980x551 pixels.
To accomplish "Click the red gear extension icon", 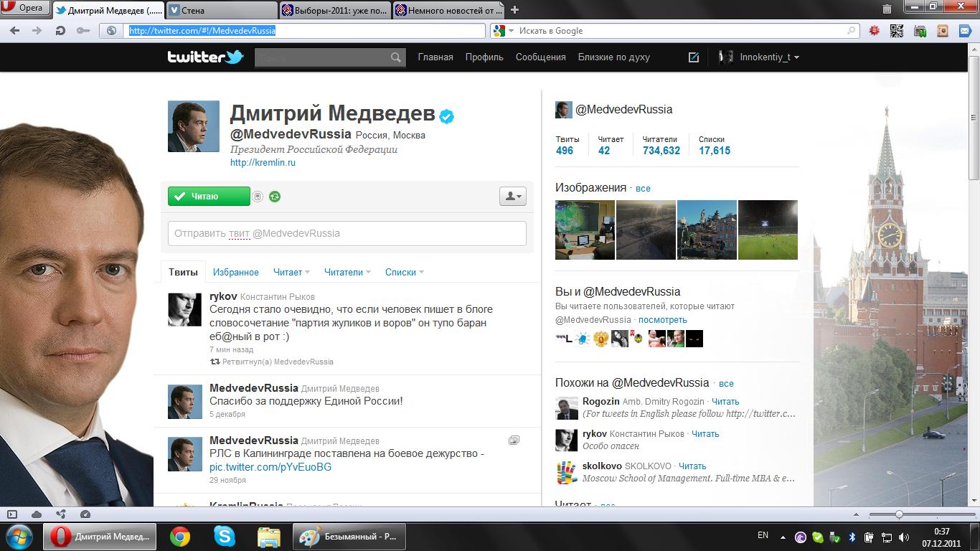I will [x=875, y=31].
